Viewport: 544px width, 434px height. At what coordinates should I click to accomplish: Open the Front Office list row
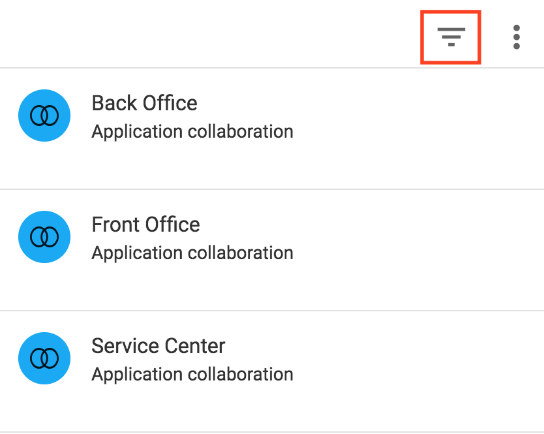pos(272,250)
